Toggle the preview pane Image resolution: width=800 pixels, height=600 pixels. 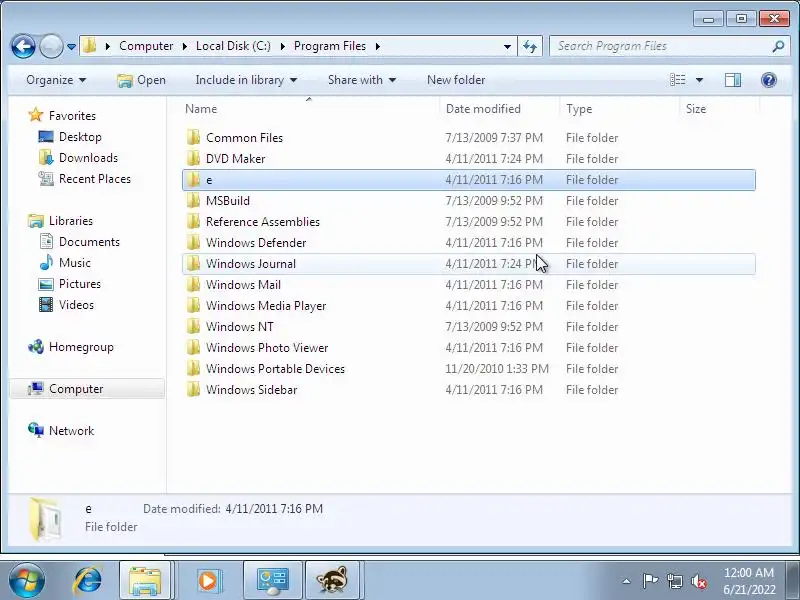point(733,80)
